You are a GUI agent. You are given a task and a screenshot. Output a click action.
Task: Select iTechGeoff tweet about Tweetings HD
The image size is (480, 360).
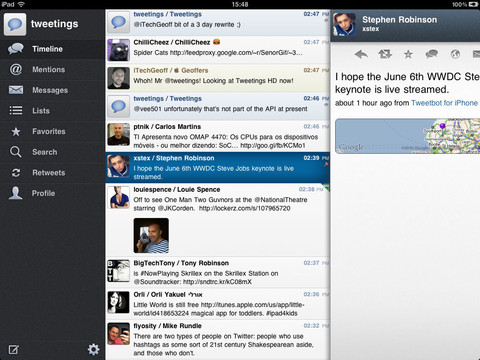coord(218,78)
